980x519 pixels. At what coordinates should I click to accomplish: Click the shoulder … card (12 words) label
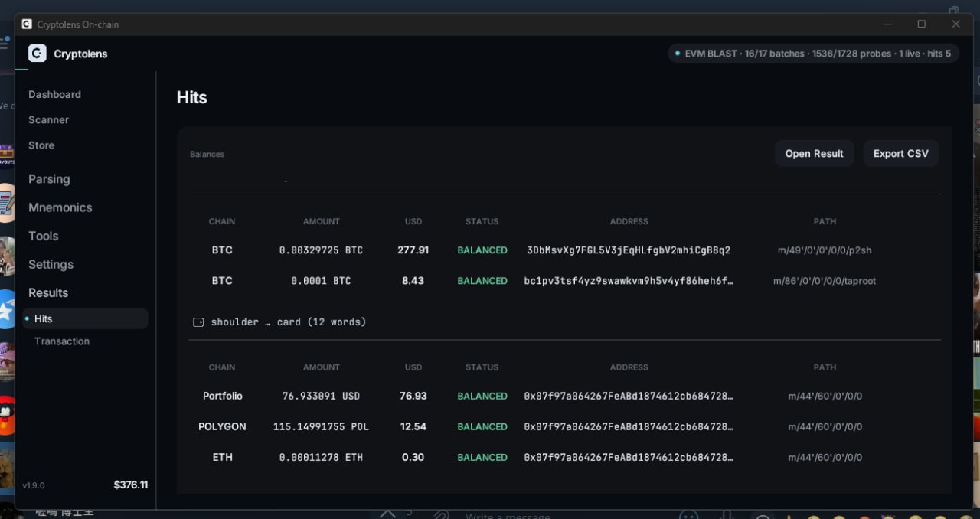289,322
